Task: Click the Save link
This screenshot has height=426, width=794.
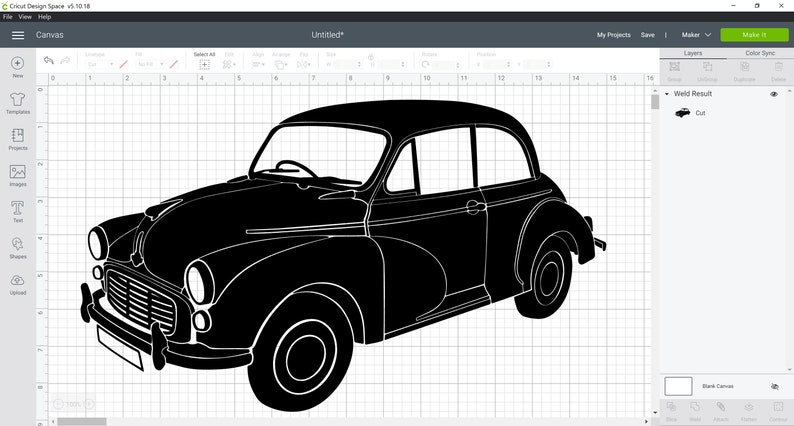Action: (648, 35)
